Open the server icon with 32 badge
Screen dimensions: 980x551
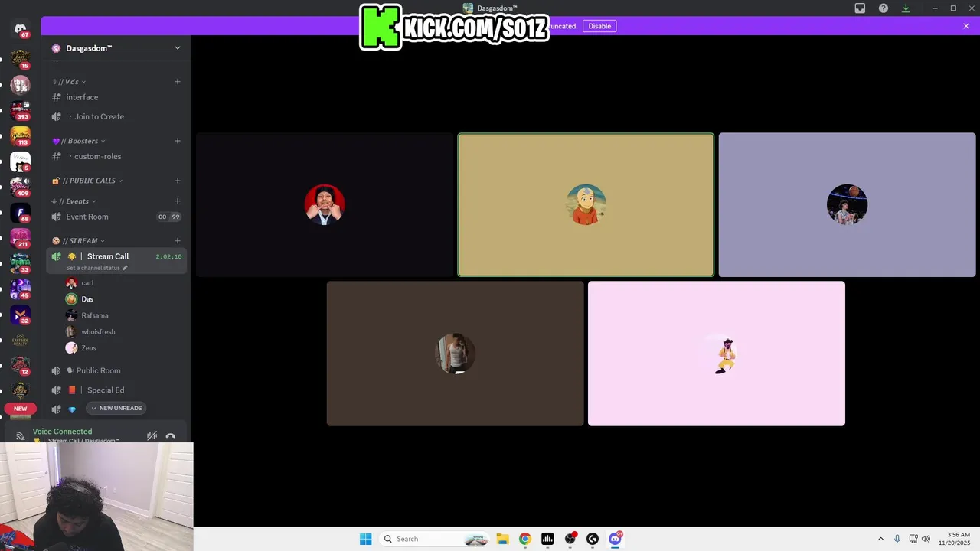tap(21, 315)
